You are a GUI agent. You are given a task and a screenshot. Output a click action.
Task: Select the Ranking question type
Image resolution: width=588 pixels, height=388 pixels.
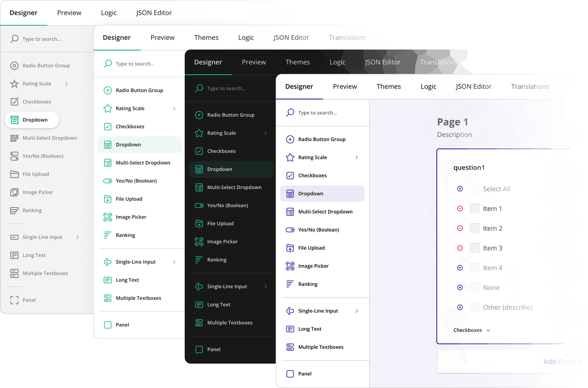[x=307, y=284]
